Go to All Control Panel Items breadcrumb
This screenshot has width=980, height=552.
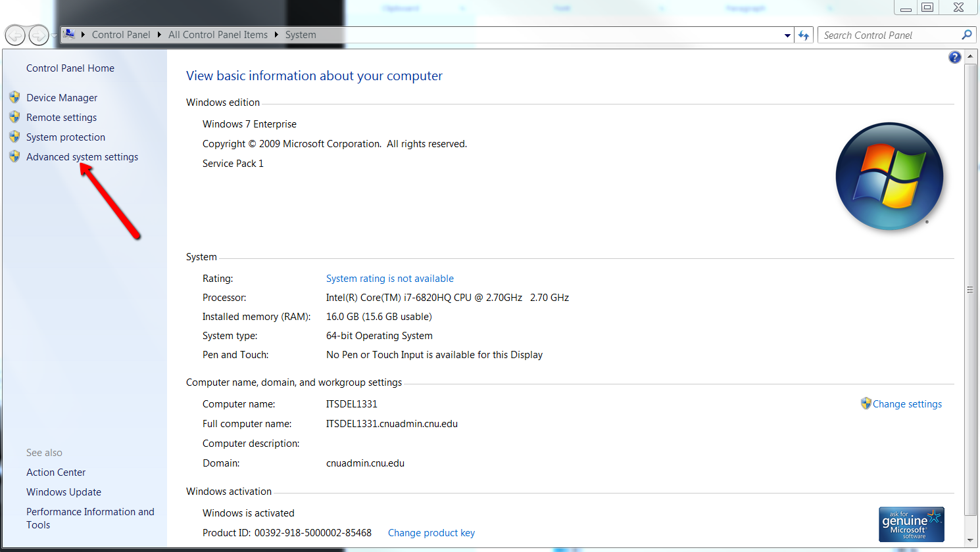(218, 35)
